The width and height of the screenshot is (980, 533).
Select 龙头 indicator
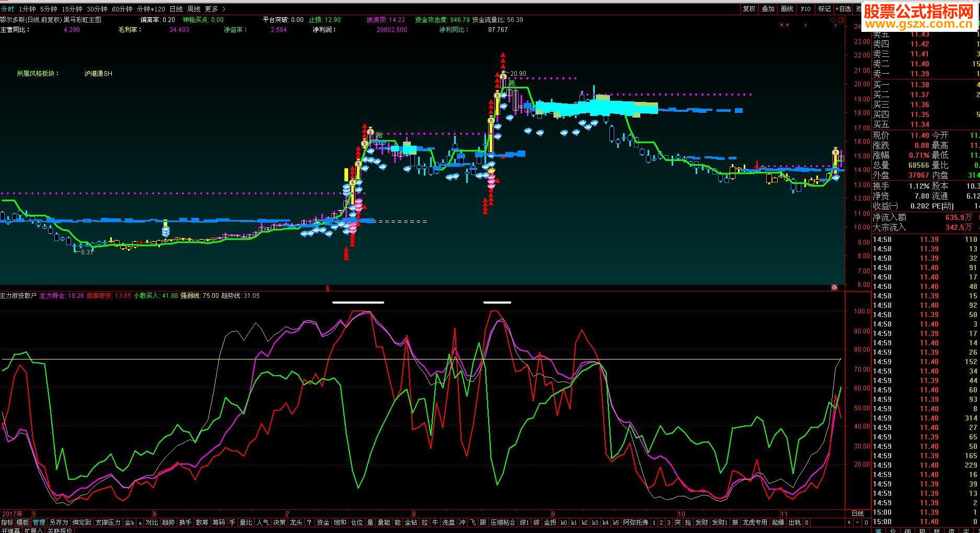(296, 523)
